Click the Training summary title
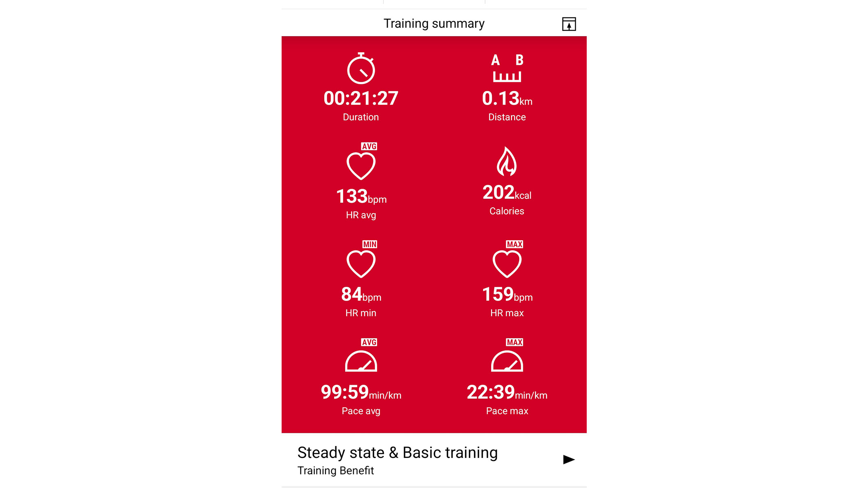The width and height of the screenshot is (868, 488). coord(434,23)
